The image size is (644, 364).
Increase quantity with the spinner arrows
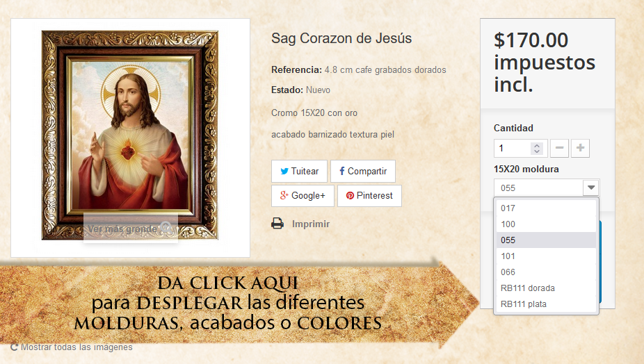tap(537, 145)
